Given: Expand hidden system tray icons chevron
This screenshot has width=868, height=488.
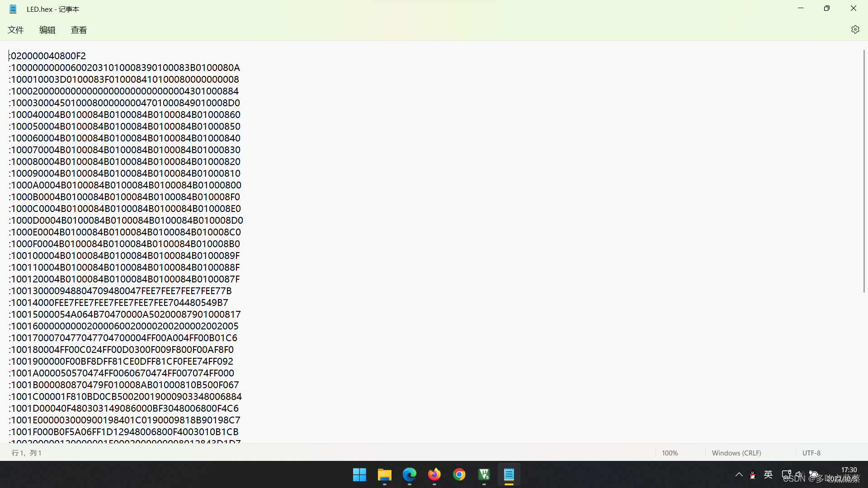Looking at the screenshot, I should [739, 474].
